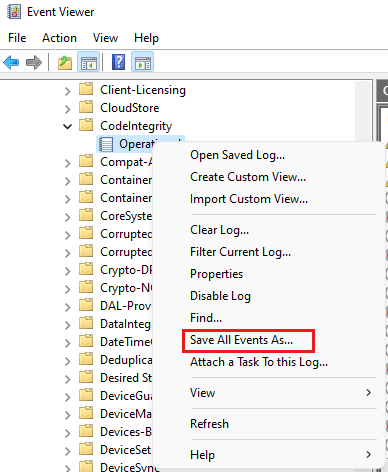This screenshot has width=388, height=472.
Task: Click the CoreSyste folder icon
Action: [86, 215]
